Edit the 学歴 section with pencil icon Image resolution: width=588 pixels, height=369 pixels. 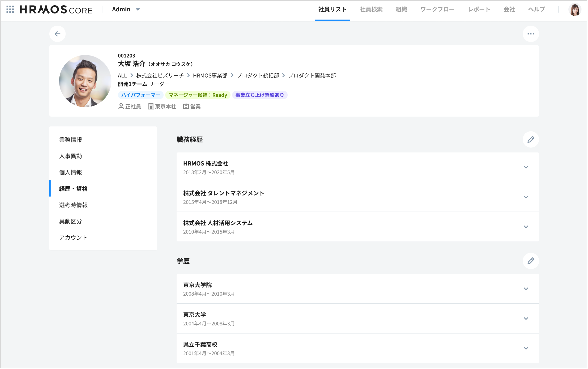coord(531,261)
